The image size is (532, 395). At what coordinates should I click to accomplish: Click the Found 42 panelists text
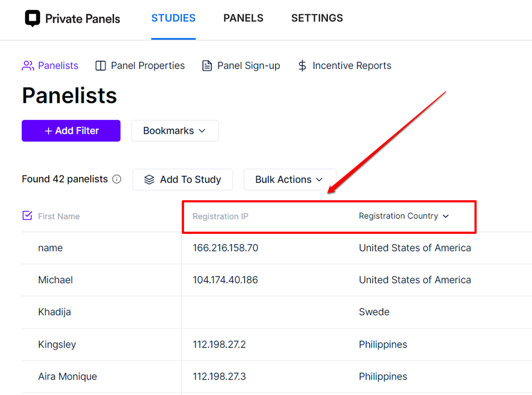click(65, 179)
